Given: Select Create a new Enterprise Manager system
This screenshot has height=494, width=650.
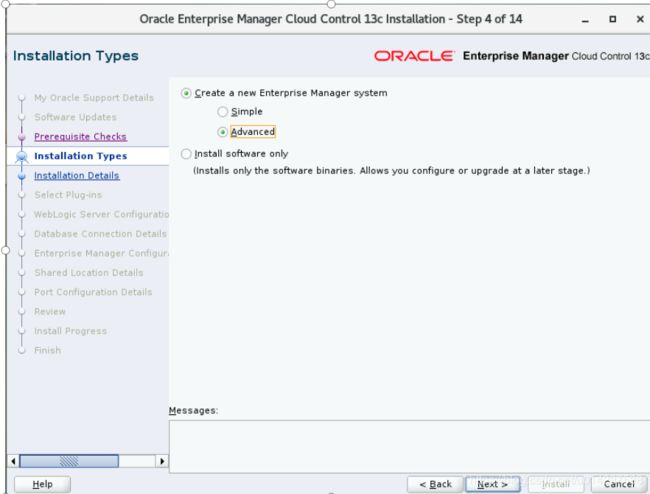Looking at the screenshot, I should point(186,93).
